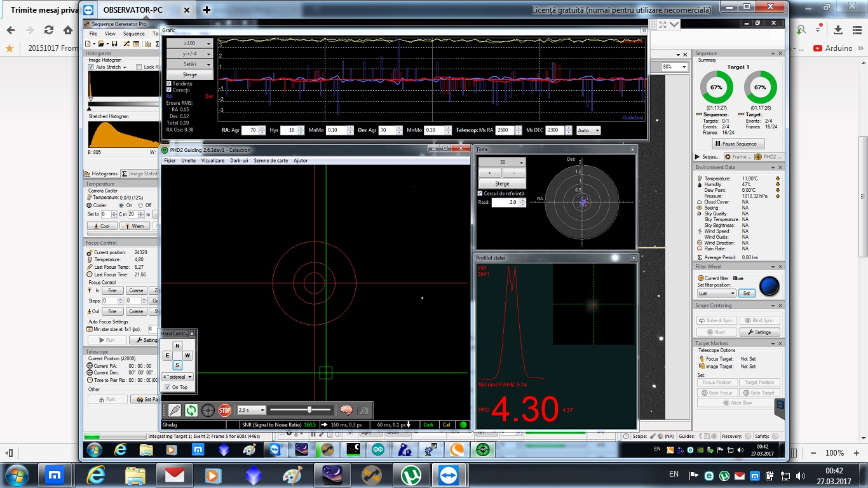
Task: Start looping exposures in PHD2
Action: click(x=191, y=410)
